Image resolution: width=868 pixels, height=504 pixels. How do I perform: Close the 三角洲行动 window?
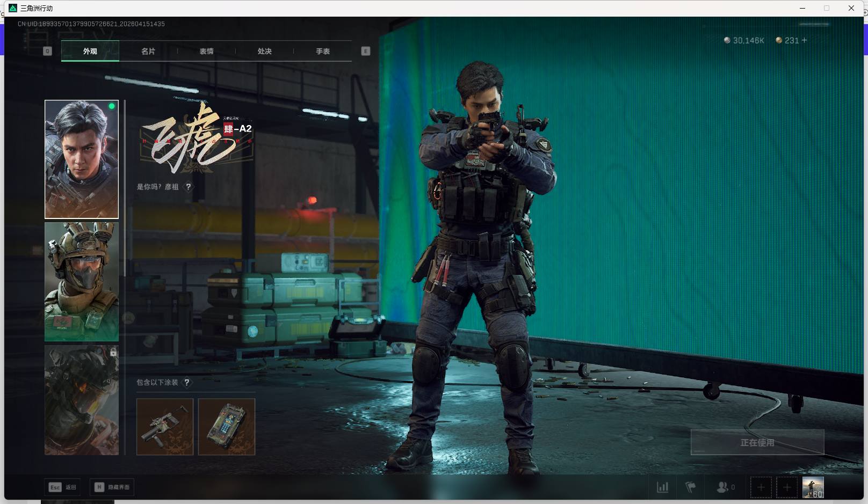point(851,8)
